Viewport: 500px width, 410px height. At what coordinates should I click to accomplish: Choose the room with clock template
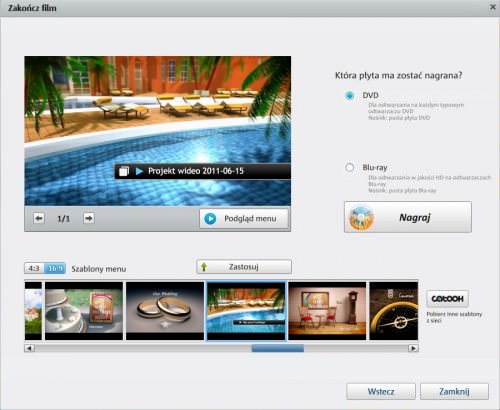pos(327,311)
